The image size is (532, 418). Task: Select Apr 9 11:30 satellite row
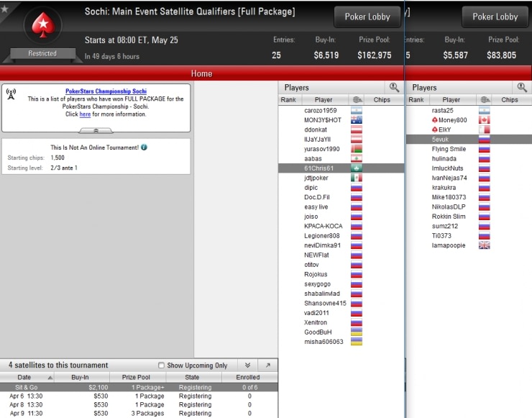(x=139, y=413)
